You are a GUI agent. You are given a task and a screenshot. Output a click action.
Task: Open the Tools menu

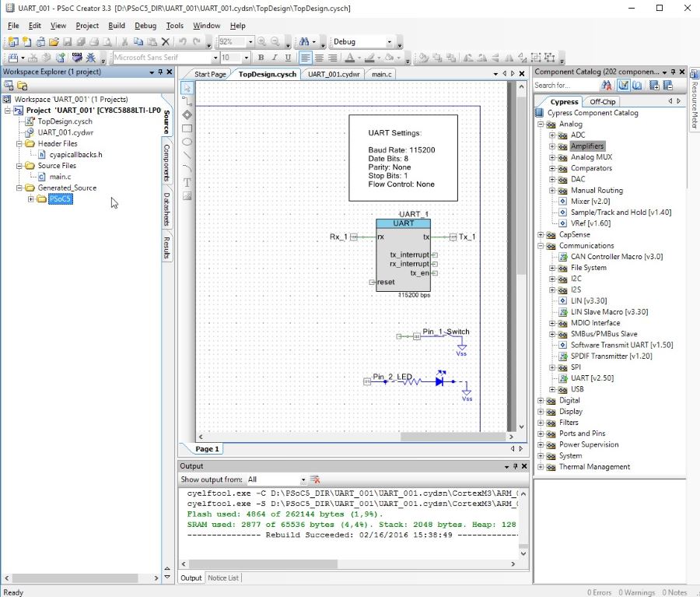tap(174, 26)
